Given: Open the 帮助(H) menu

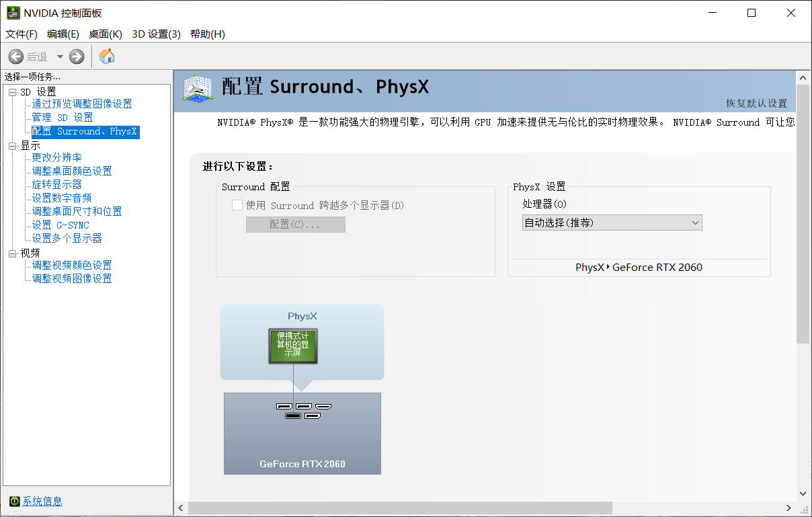Looking at the screenshot, I should pyautogui.click(x=208, y=34).
